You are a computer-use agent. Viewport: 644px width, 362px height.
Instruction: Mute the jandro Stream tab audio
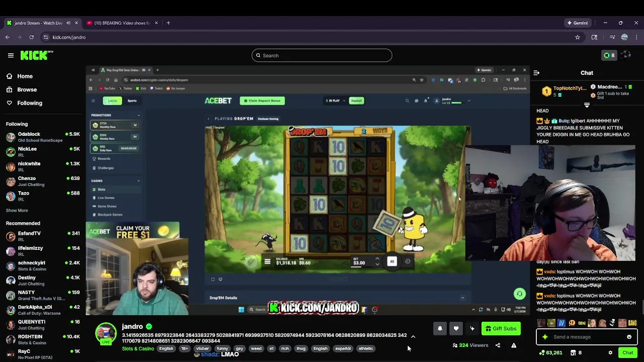click(x=68, y=23)
